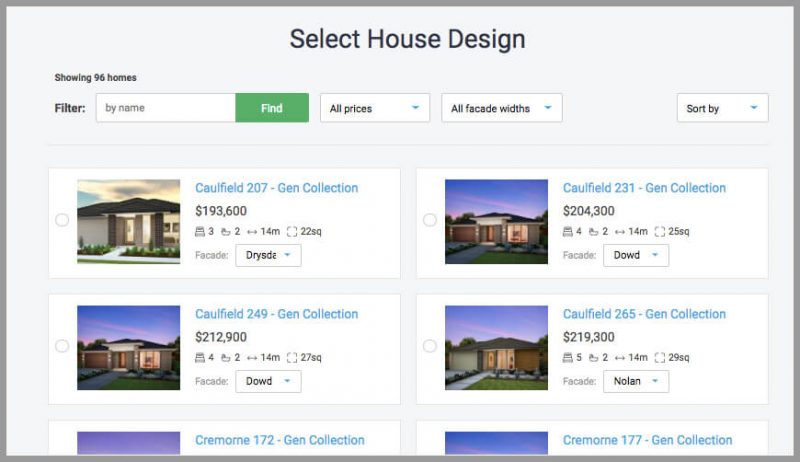
Task: Click the $212,900 price text
Action: 221,337
